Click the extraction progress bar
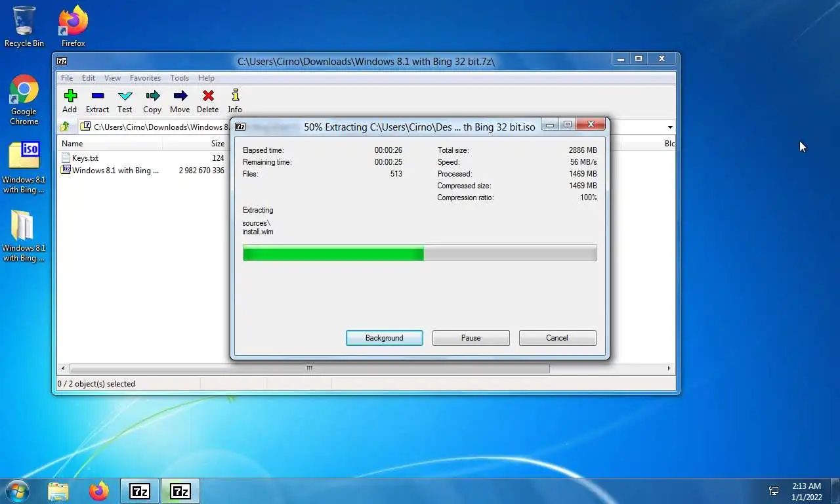 pos(420,253)
